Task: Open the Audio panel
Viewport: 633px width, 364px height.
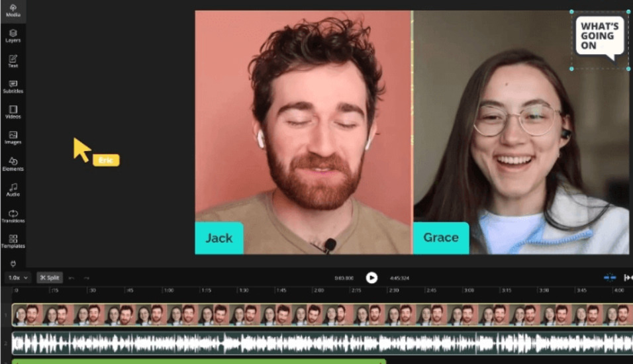Action: [x=13, y=190]
